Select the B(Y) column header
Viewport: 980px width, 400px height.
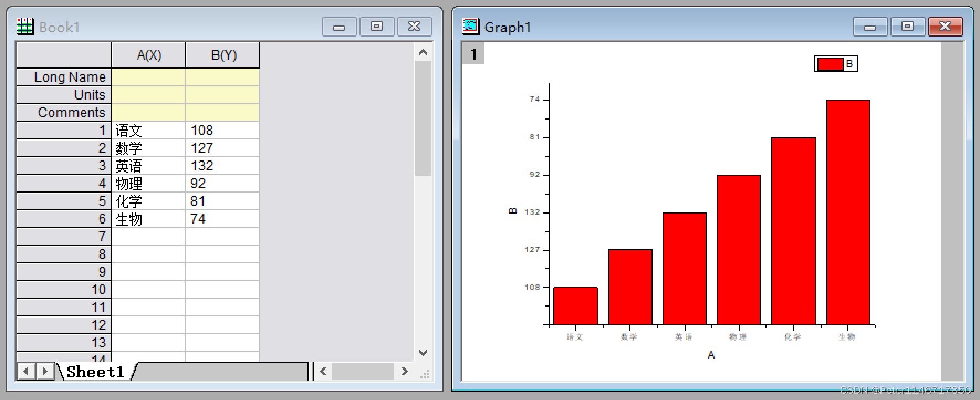223,55
